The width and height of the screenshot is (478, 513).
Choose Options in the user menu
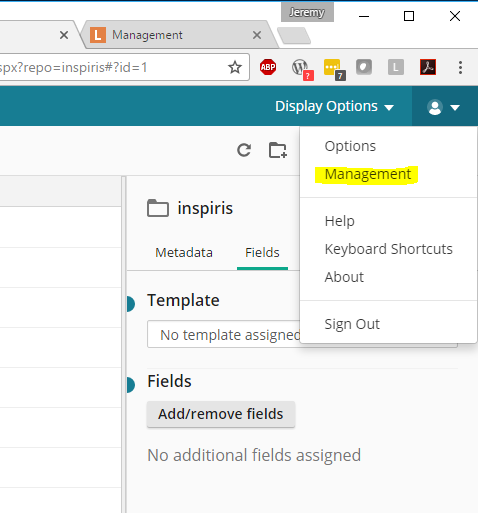350,146
